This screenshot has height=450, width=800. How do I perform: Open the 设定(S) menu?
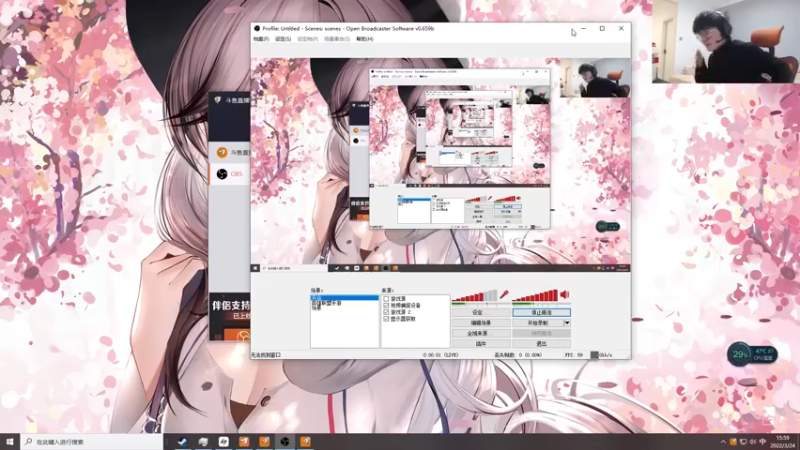click(283, 39)
